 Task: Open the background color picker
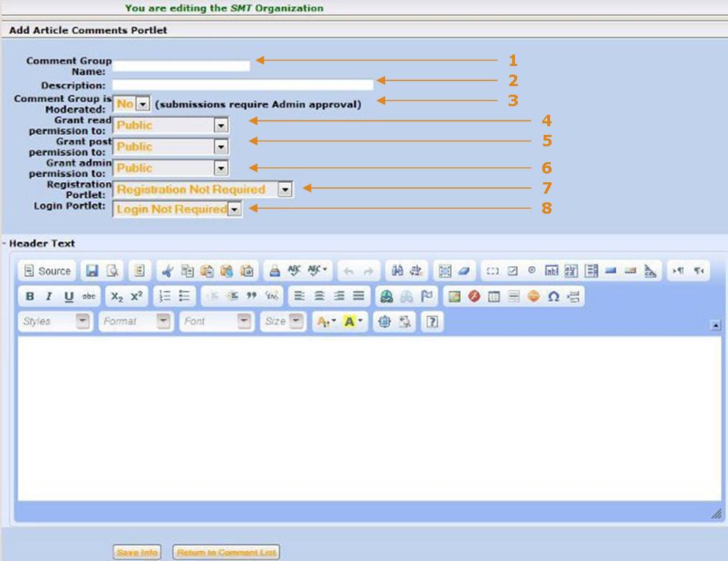click(353, 321)
